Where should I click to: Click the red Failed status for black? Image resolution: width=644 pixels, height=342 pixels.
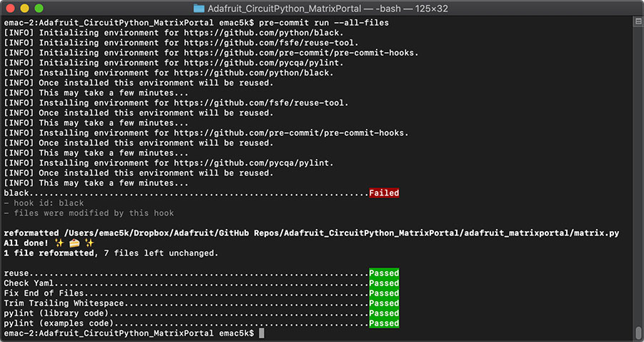point(384,193)
